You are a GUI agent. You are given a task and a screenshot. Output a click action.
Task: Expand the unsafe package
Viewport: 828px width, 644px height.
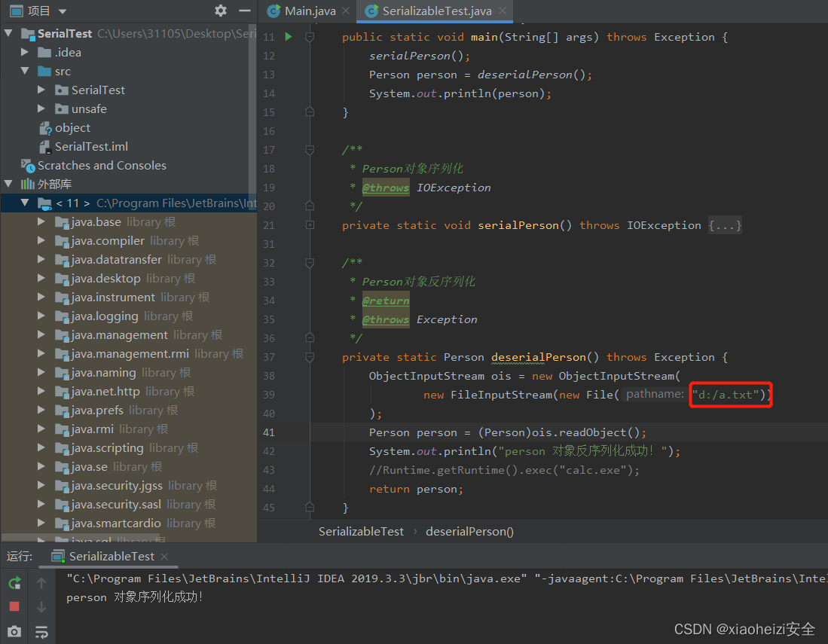[x=41, y=108]
